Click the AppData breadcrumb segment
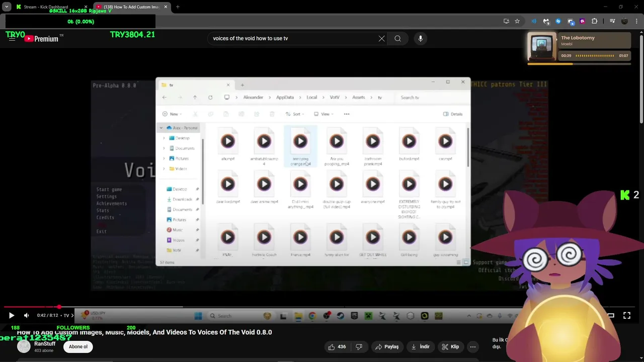 click(285, 98)
